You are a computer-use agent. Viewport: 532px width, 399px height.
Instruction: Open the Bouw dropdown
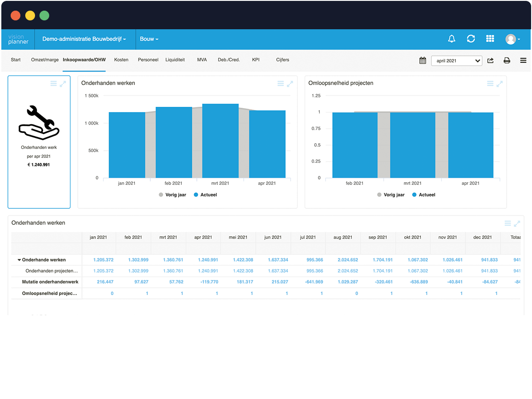tap(149, 39)
